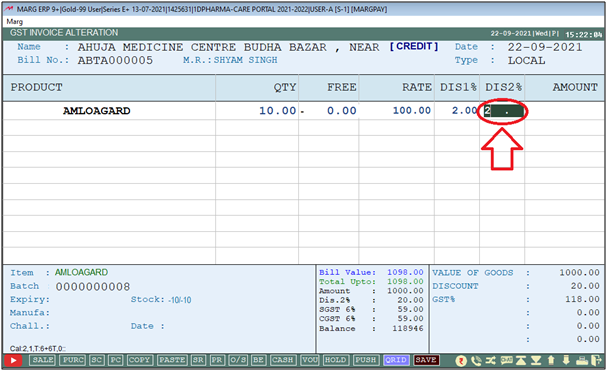This screenshot has height=371, width=608.
Task: Click the printer icon
Action: click(x=582, y=361)
